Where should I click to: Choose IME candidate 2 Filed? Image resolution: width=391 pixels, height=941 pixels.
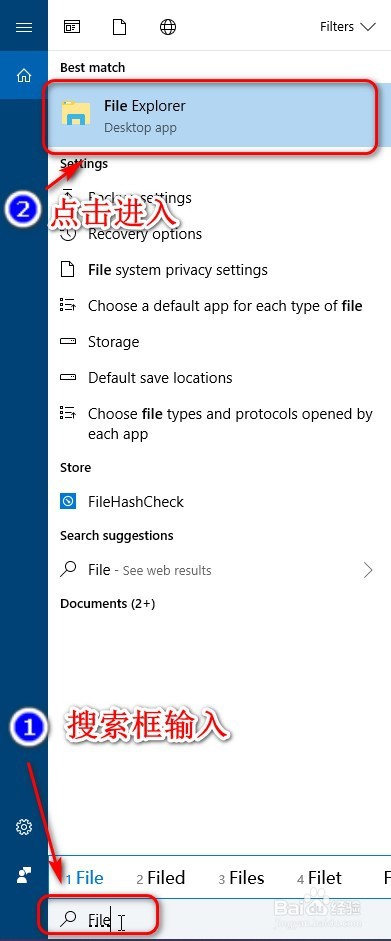coord(161,878)
